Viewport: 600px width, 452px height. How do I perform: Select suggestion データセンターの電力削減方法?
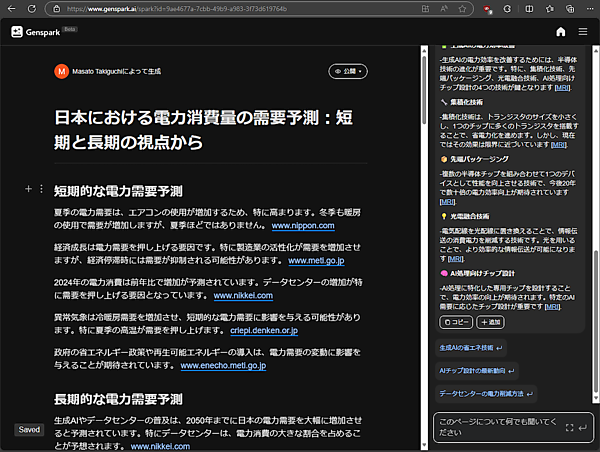point(480,394)
